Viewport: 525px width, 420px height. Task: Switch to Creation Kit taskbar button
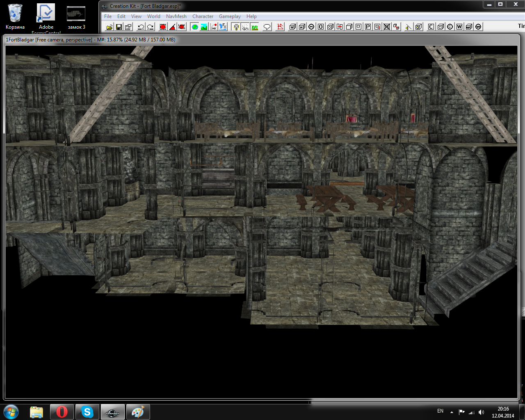[x=113, y=412]
